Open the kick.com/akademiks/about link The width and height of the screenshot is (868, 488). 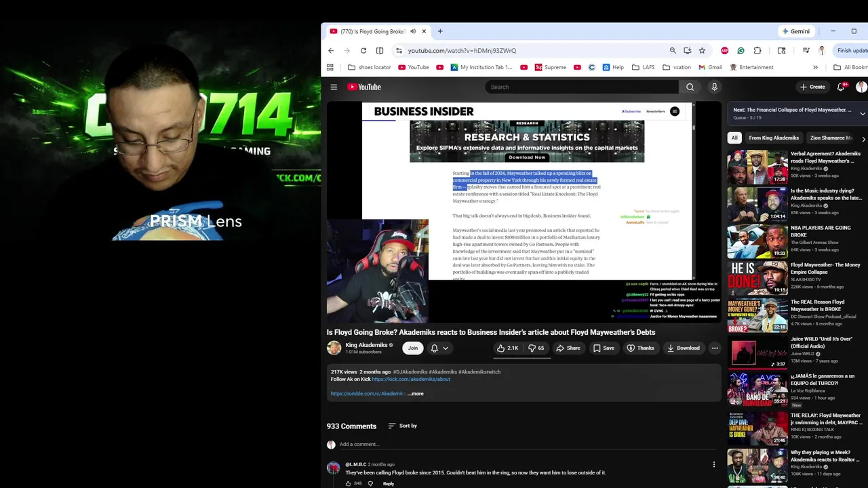pos(411,380)
